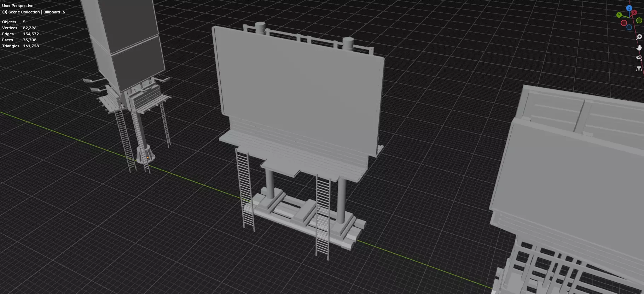This screenshot has width=644, height=294.
Task: Click the zoom magnifier viewport icon
Action: point(639,37)
